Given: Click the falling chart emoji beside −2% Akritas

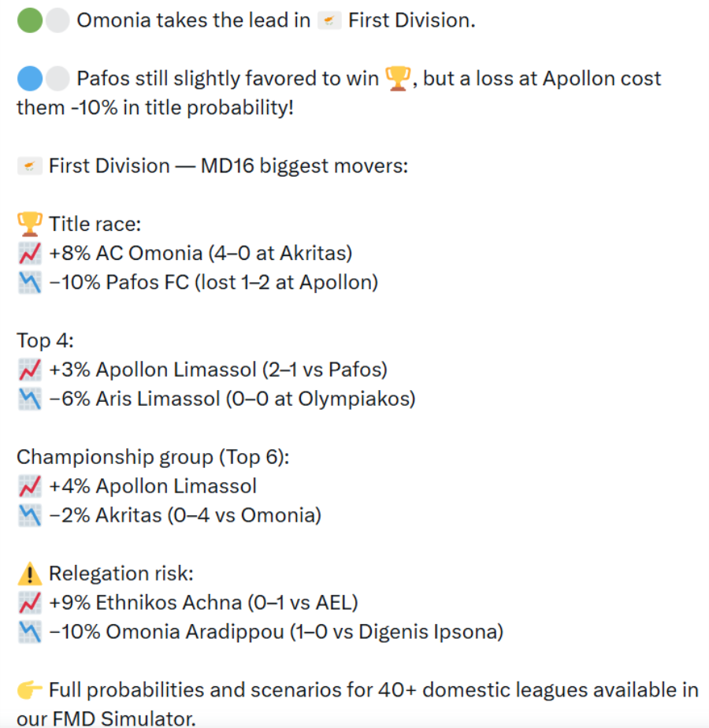Looking at the screenshot, I should (29, 515).
